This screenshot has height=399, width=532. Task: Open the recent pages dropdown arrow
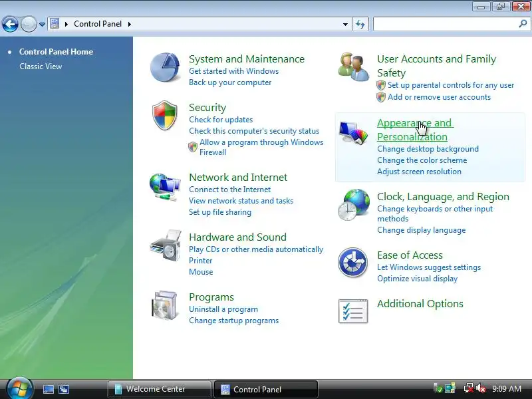click(x=42, y=25)
